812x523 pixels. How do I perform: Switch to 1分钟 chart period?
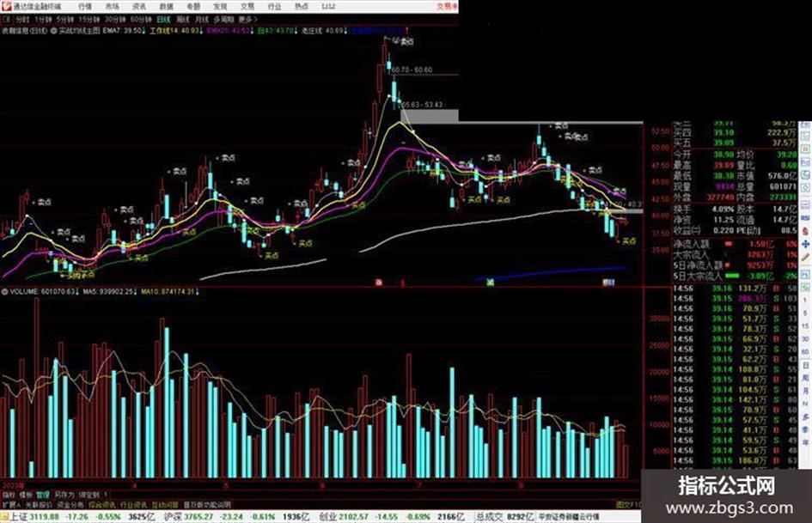point(43,20)
